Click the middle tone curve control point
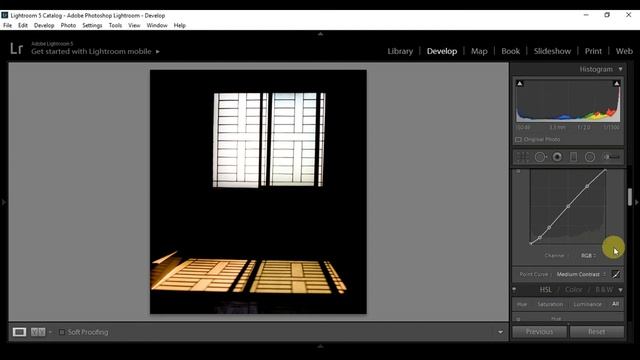Image resolution: width=640 pixels, height=360 pixels. (568, 207)
